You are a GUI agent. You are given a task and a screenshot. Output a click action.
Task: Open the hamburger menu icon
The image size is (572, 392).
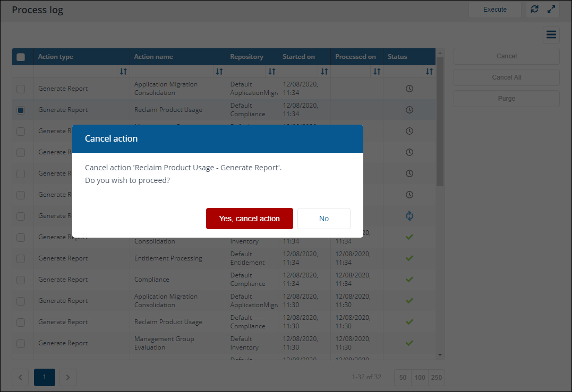(551, 35)
